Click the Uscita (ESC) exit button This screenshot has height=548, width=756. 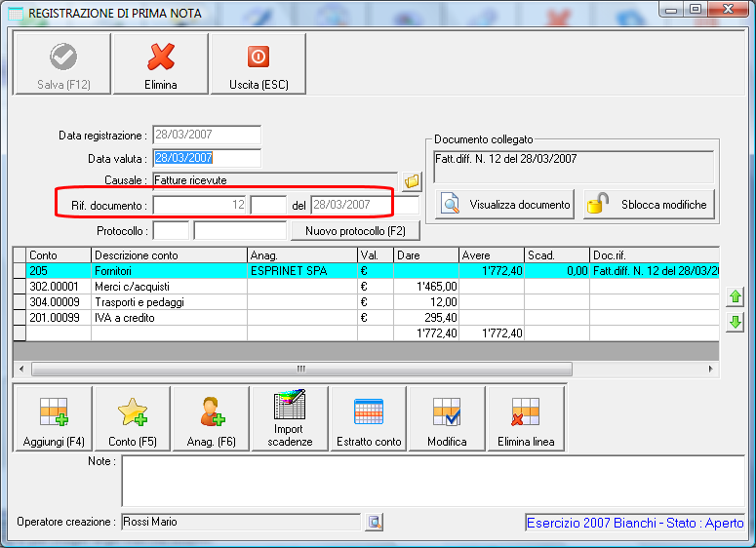pyautogui.click(x=259, y=63)
